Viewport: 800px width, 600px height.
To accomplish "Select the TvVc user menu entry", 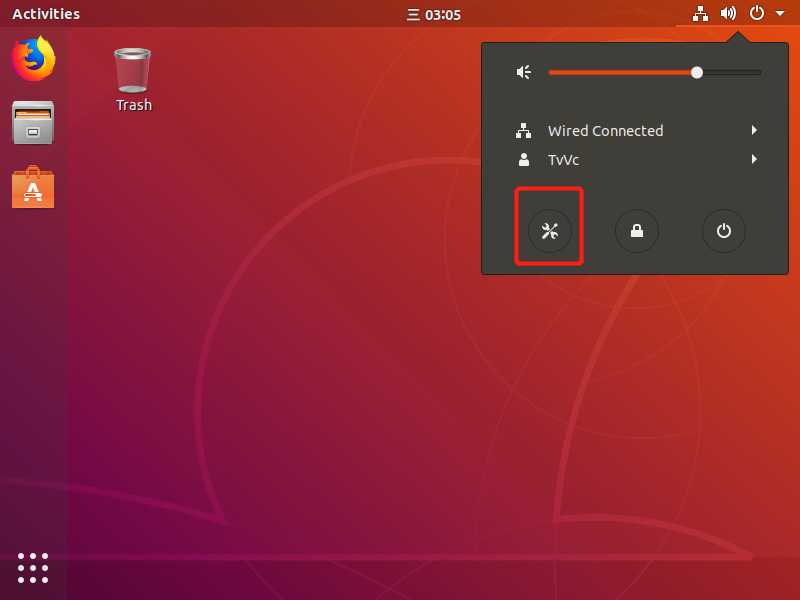I will pos(635,160).
